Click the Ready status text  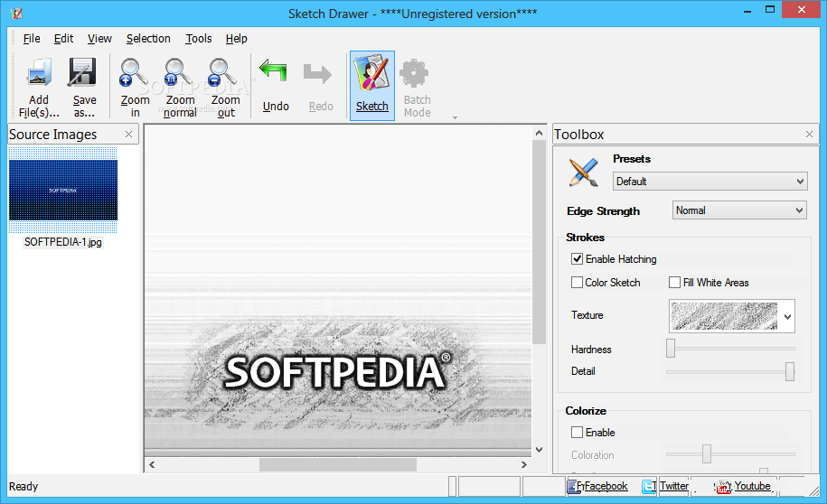[x=23, y=486]
